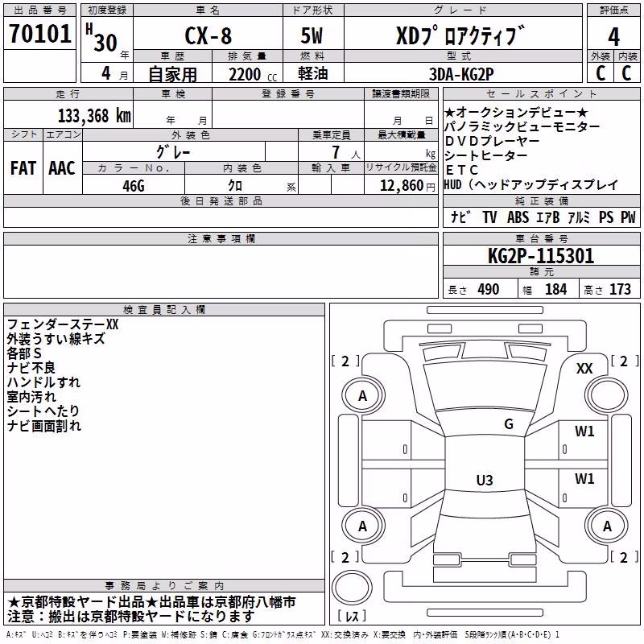644x644 pixels.
Task: Select inspector note "ナビ画面割れ"
Action: click(44, 426)
